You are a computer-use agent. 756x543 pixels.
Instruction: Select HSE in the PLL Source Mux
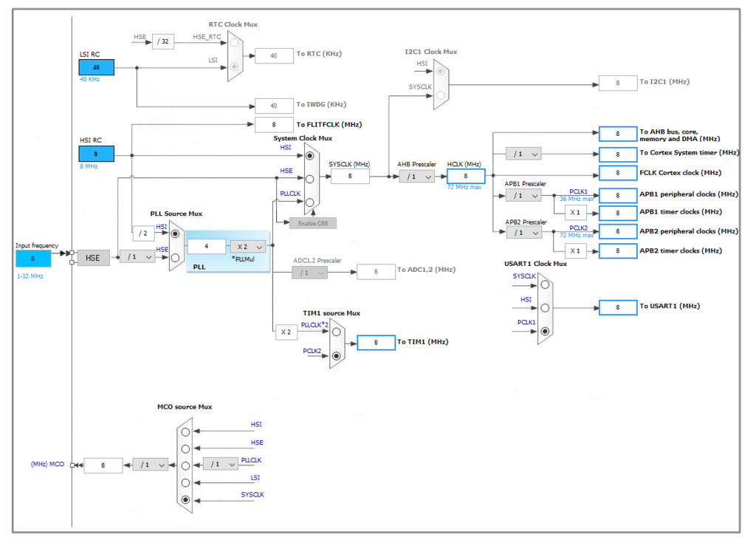(176, 257)
